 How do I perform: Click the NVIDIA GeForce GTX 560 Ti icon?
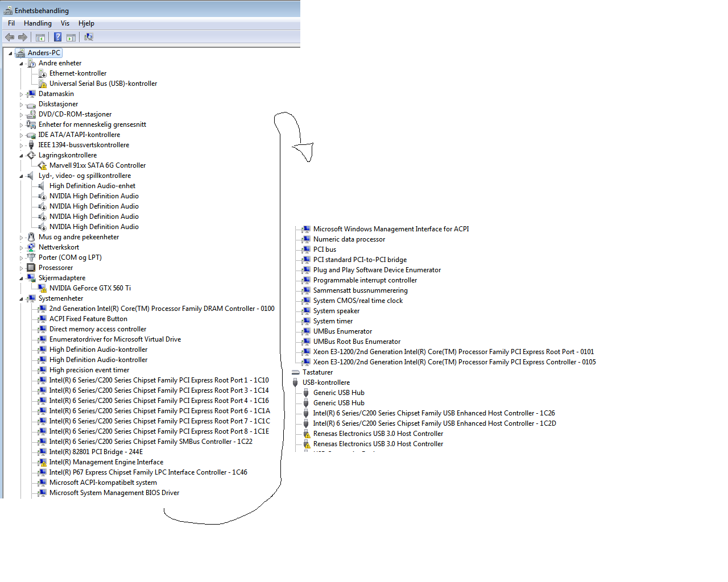click(42, 288)
